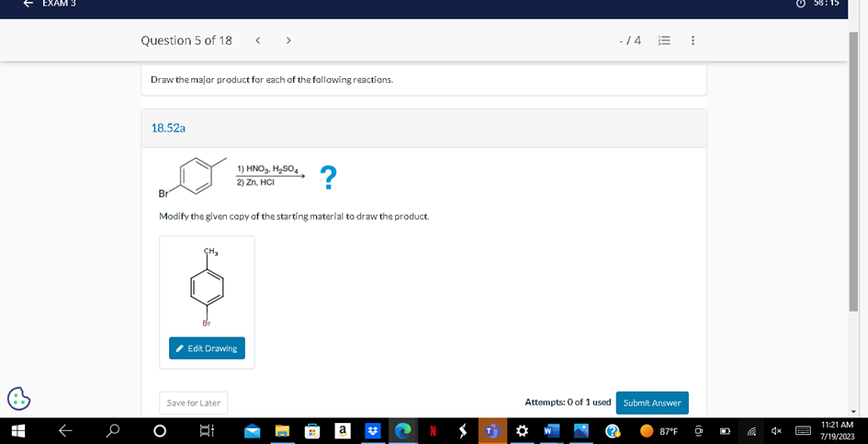Click Save for Later button
Viewport: 868px width, 444px height.
pos(194,403)
